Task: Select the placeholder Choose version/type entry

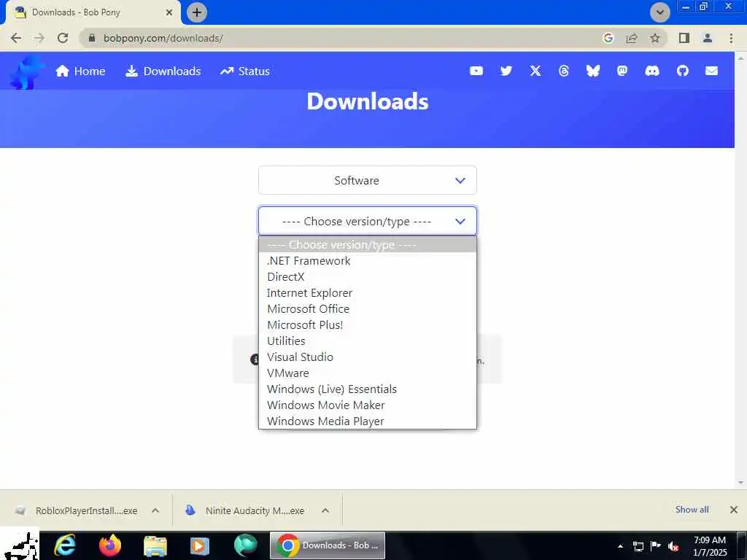Action: 368,245
